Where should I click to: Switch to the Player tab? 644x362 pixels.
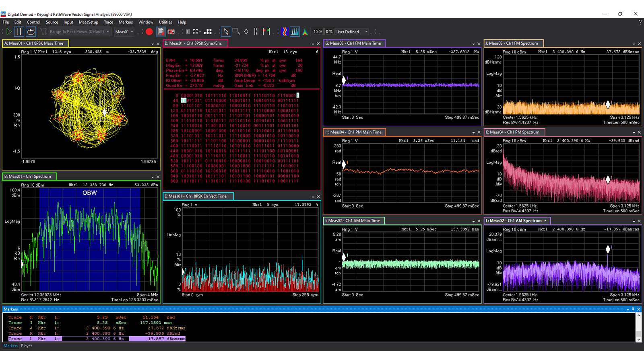coord(27,346)
